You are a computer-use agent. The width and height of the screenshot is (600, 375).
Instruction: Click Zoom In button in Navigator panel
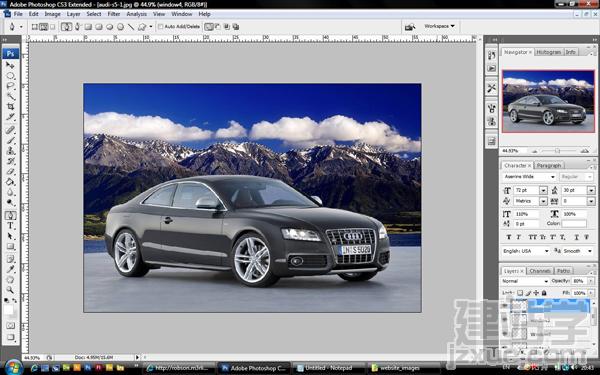tap(585, 151)
